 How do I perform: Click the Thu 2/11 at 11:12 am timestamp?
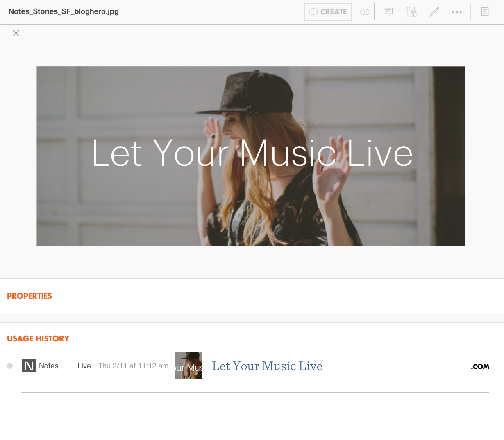click(x=133, y=366)
